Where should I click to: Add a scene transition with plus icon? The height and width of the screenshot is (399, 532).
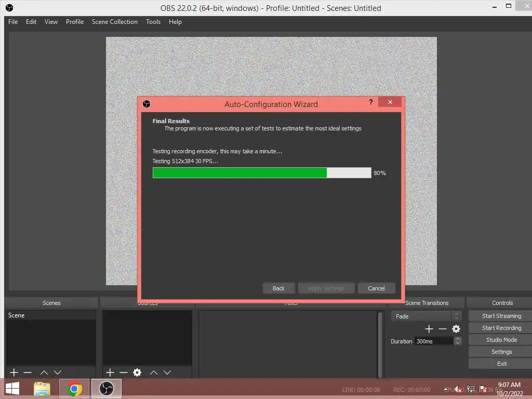(429, 329)
